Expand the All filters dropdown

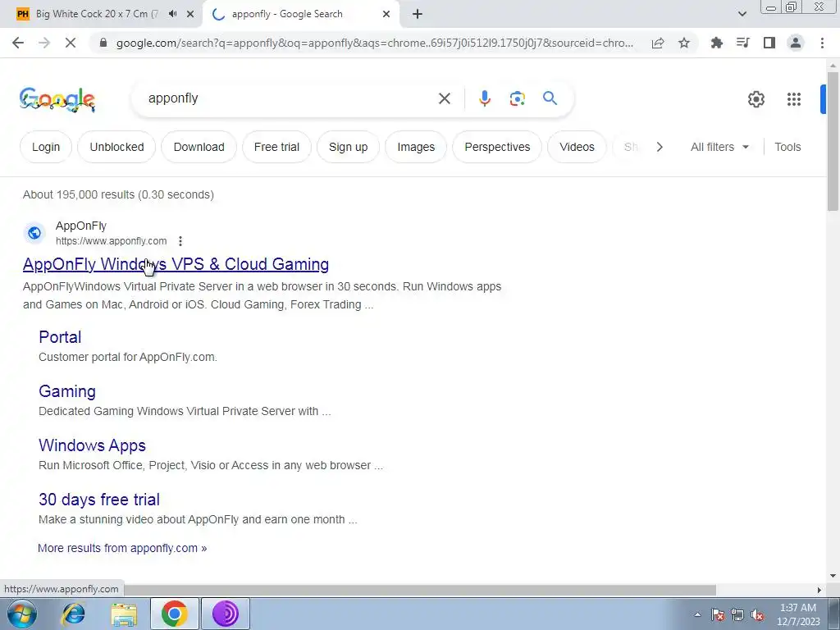[x=719, y=147]
